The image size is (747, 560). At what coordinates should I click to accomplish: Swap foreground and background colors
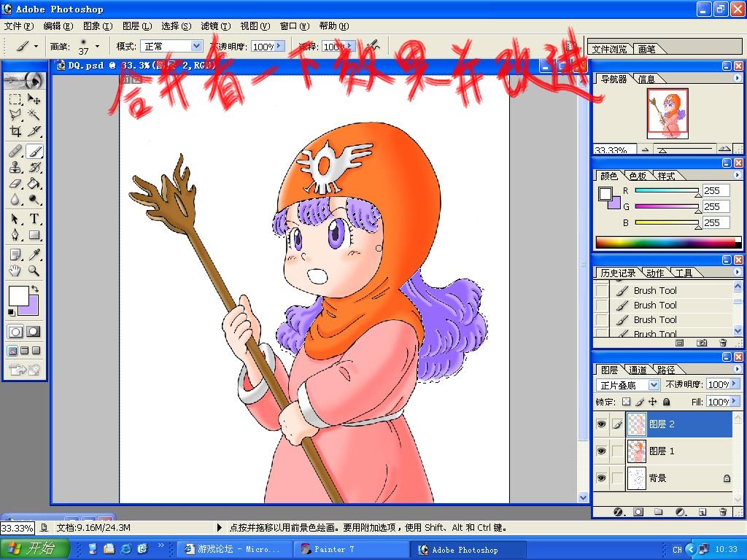[35, 289]
